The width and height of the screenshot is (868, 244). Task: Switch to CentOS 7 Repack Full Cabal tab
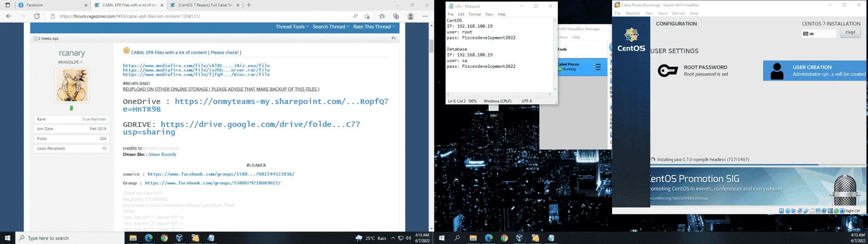pyautogui.click(x=205, y=5)
